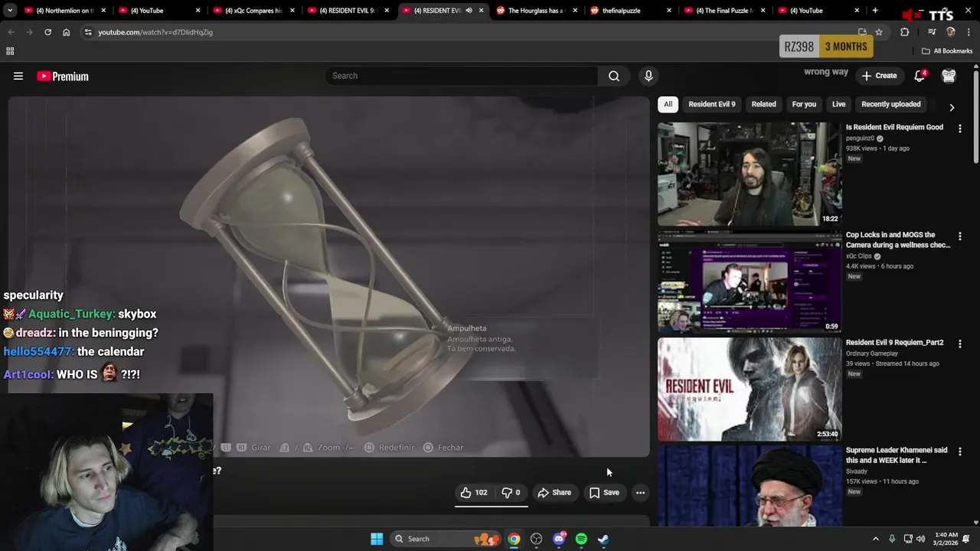Focus the YouTube search field

click(462, 76)
